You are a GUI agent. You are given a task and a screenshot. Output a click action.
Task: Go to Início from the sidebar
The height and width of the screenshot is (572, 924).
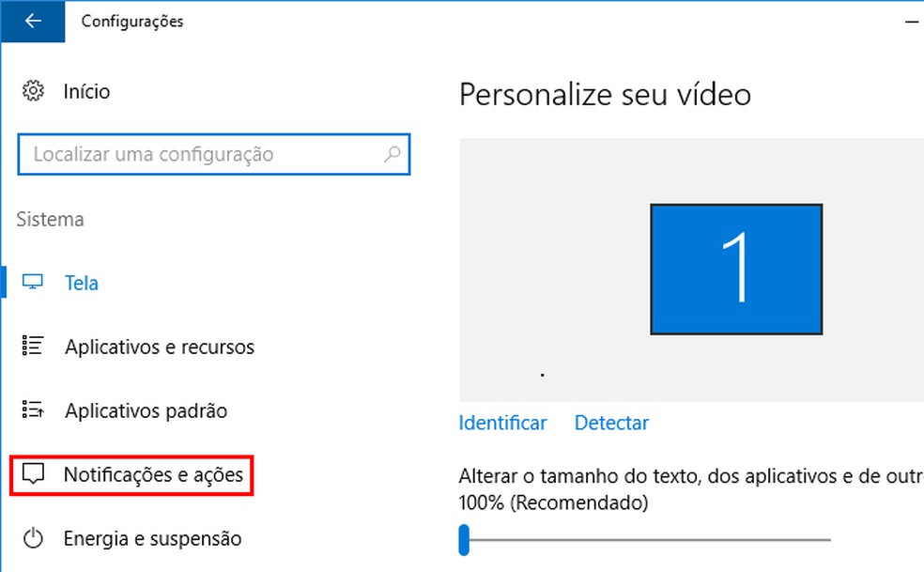(86, 90)
